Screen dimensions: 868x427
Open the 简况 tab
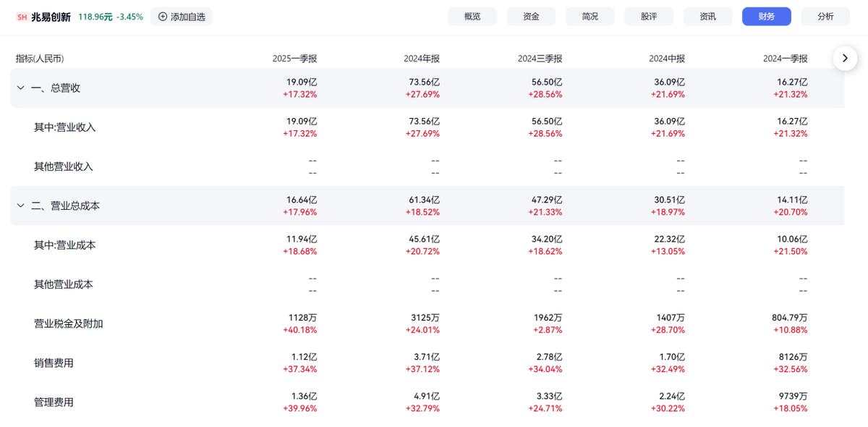click(x=590, y=17)
